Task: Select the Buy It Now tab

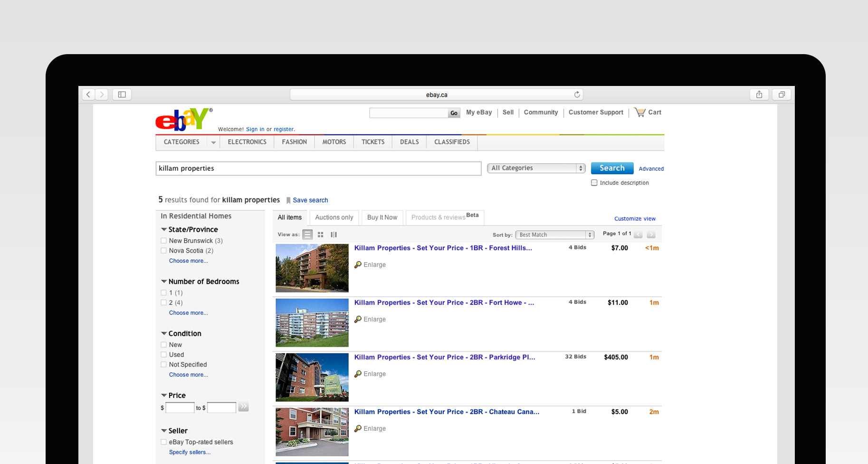Action: (382, 218)
